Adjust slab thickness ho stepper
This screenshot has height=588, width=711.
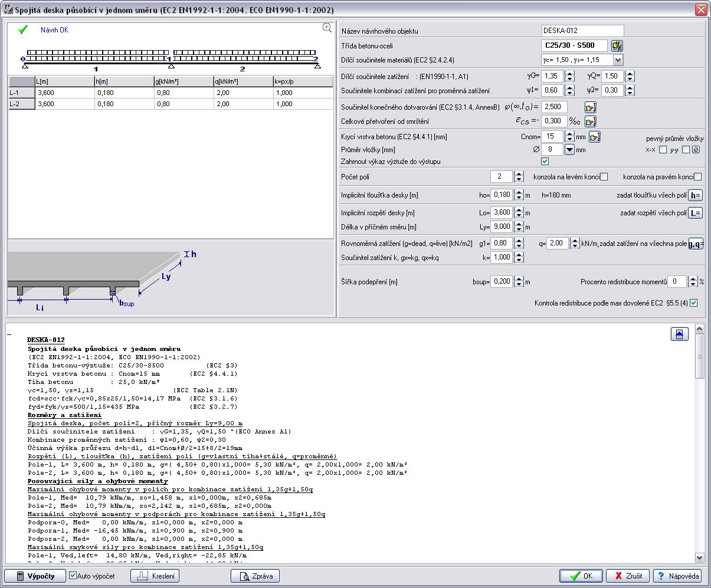tap(519, 195)
